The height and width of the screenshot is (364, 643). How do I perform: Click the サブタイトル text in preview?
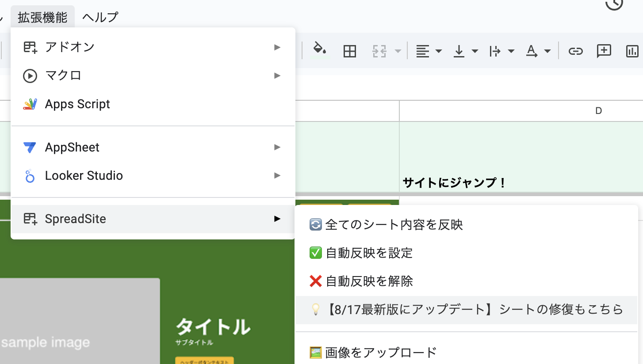pos(194,342)
